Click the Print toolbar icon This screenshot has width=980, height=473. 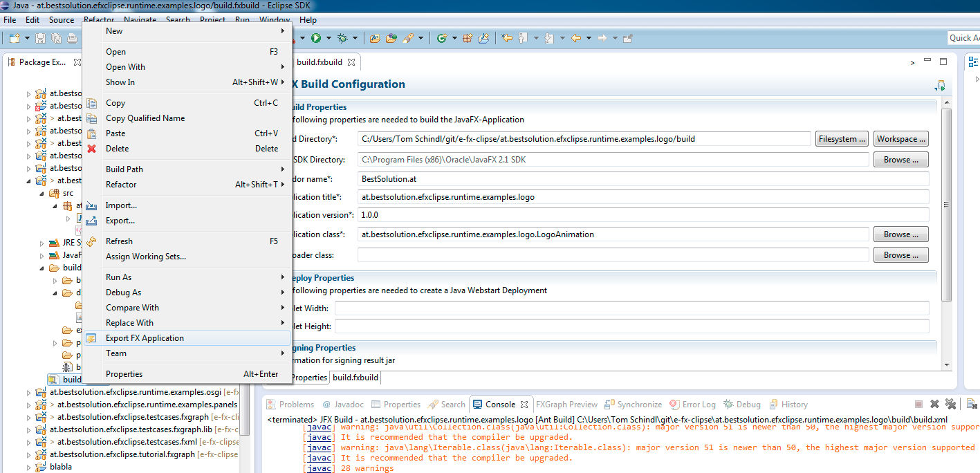pos(71,38)
